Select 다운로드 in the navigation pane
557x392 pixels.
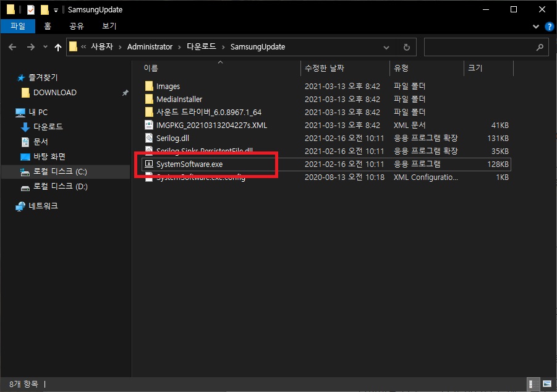(x=48, y=127)
